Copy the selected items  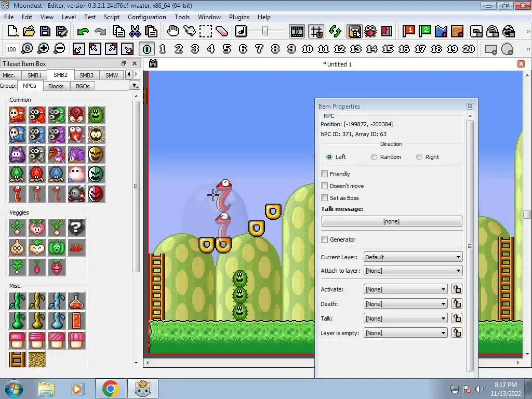(x=118, y=31)
